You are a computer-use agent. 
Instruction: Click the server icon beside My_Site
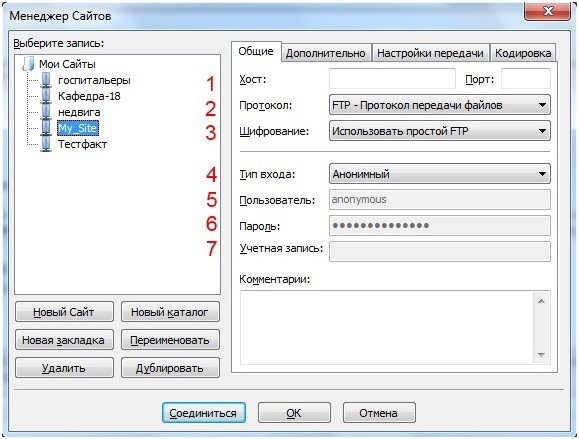tap(46, 128)
